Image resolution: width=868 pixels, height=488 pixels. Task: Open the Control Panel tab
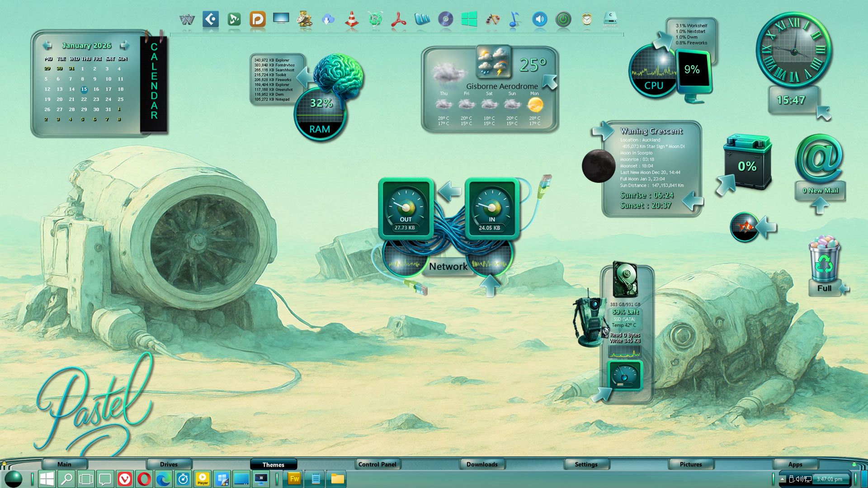coord(377,465)
